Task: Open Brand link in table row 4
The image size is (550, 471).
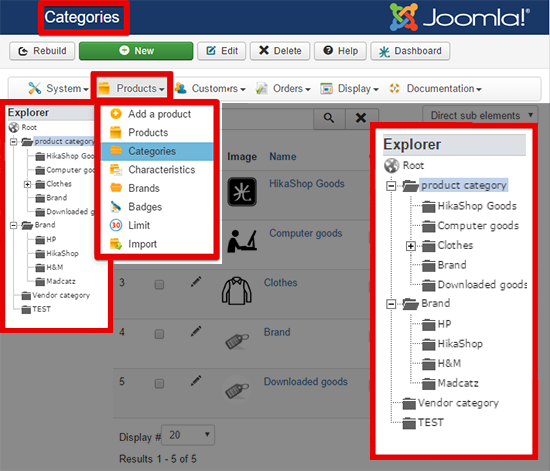Action: pos(277,332)
